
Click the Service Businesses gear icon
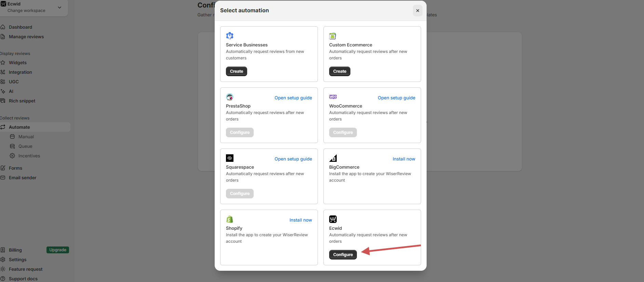(230, 36)
